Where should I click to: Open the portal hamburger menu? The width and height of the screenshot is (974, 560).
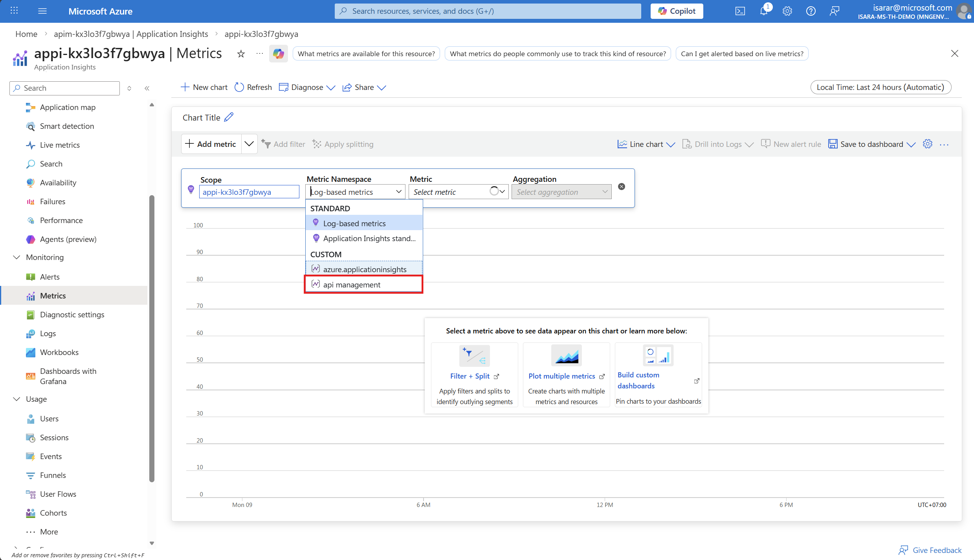(x=42, y=11)
